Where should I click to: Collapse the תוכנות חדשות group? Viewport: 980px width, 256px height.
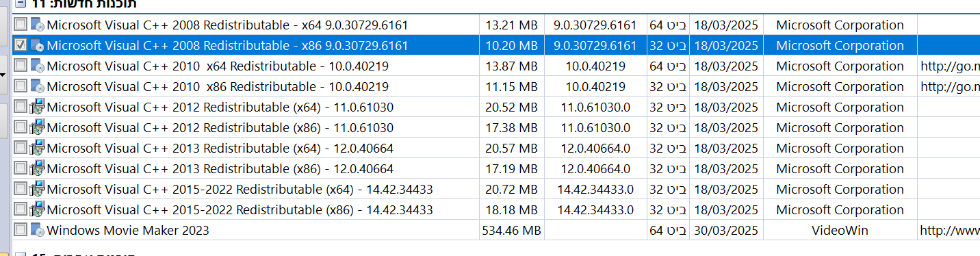21,3
